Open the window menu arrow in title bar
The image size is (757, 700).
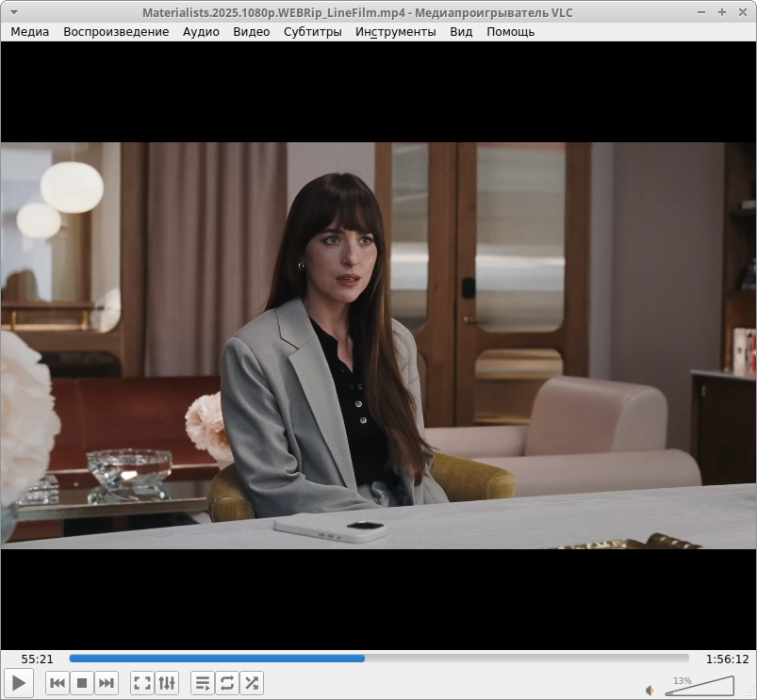pos(14,12)
